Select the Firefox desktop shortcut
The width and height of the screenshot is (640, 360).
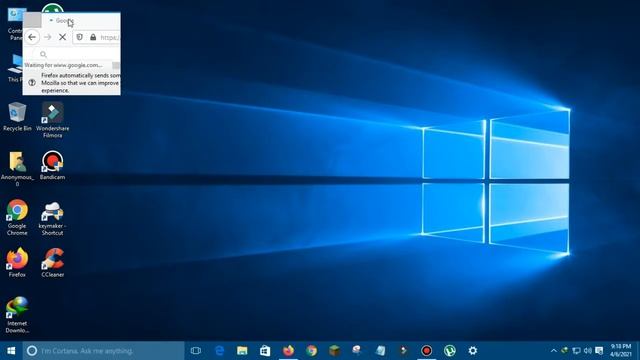(17, 262)
